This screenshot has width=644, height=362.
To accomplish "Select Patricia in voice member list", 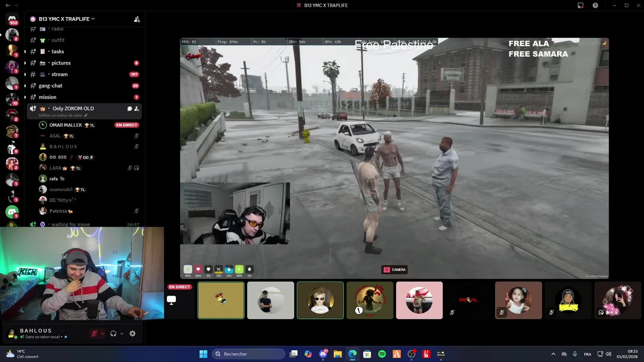I will tap(89, 211).
